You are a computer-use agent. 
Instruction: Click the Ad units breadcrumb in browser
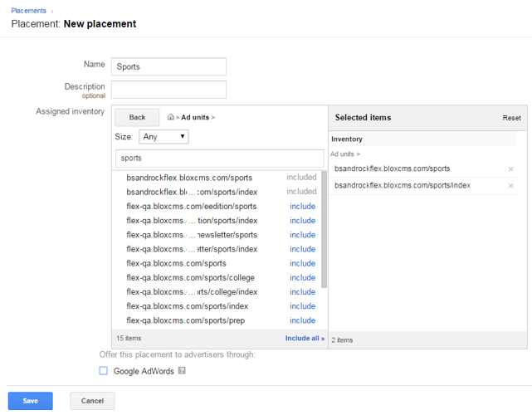click(x=195, y=117)
